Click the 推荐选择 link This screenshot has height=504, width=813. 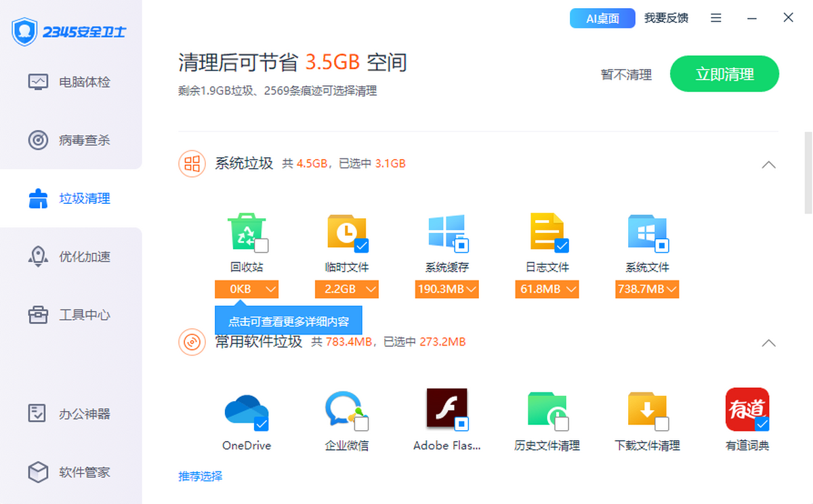201,476
